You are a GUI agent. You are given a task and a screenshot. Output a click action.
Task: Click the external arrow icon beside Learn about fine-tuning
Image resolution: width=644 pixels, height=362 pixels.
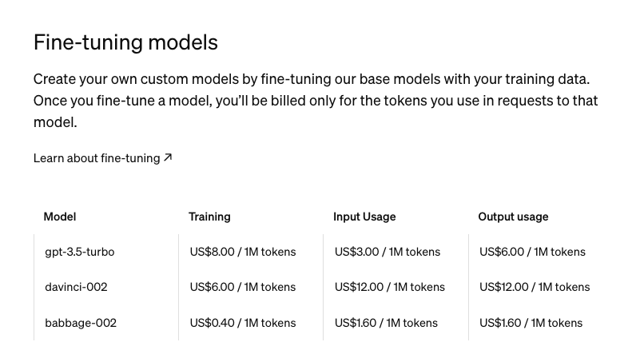pyautogui.click(x=168, y=157)
